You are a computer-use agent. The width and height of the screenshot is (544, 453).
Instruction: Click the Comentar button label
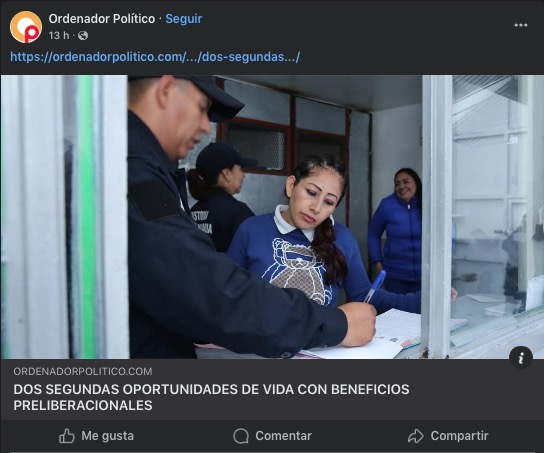283,436
